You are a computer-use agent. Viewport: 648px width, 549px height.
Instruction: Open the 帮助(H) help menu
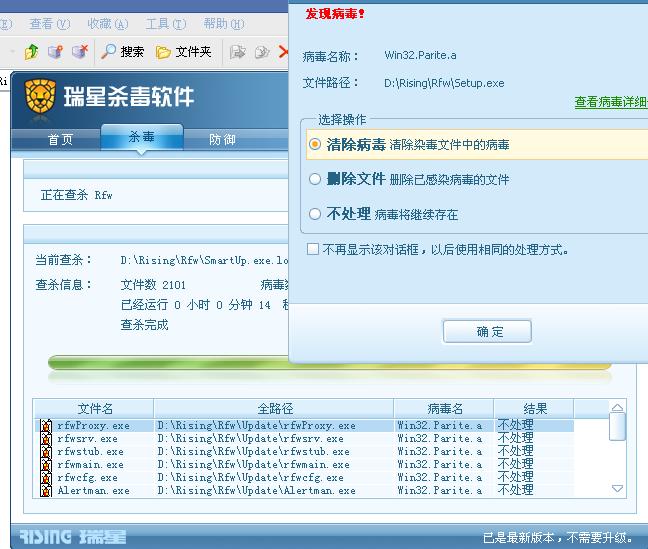pos(224,24)
